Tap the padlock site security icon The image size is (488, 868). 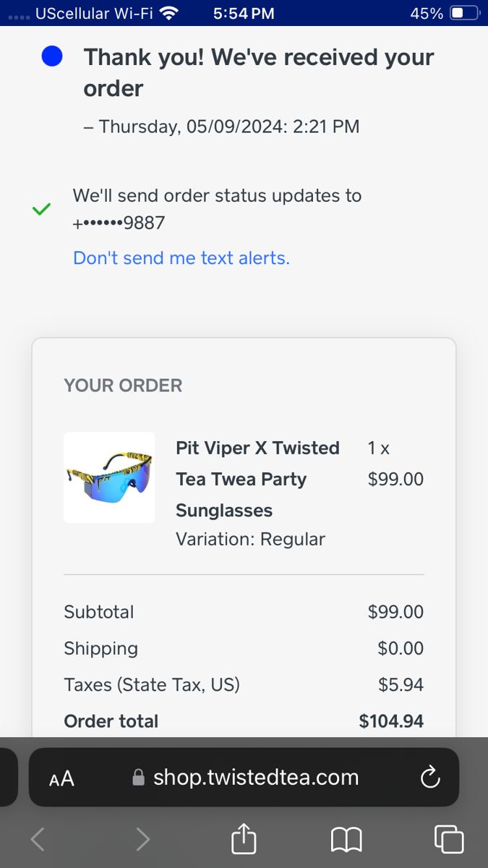tap(139, 778)
